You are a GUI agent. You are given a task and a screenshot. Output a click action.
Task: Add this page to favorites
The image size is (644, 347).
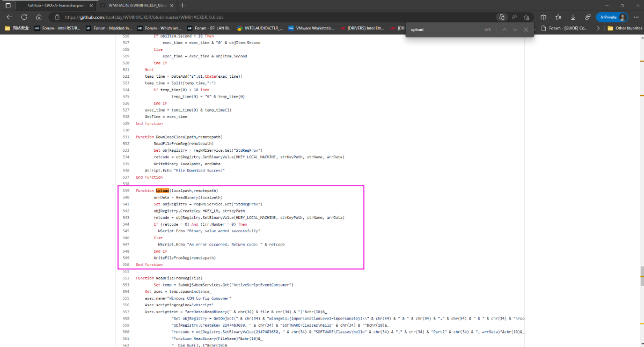[x=527, y=17]
